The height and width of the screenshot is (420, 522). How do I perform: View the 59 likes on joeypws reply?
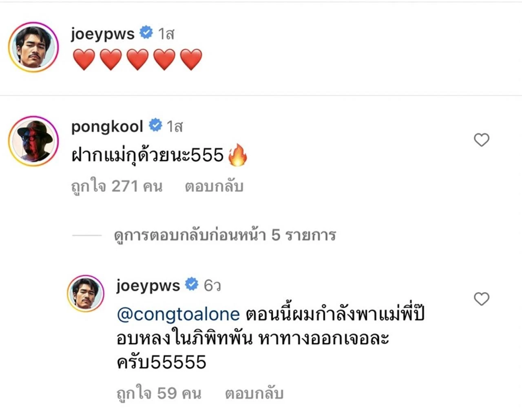click(159, 394)
